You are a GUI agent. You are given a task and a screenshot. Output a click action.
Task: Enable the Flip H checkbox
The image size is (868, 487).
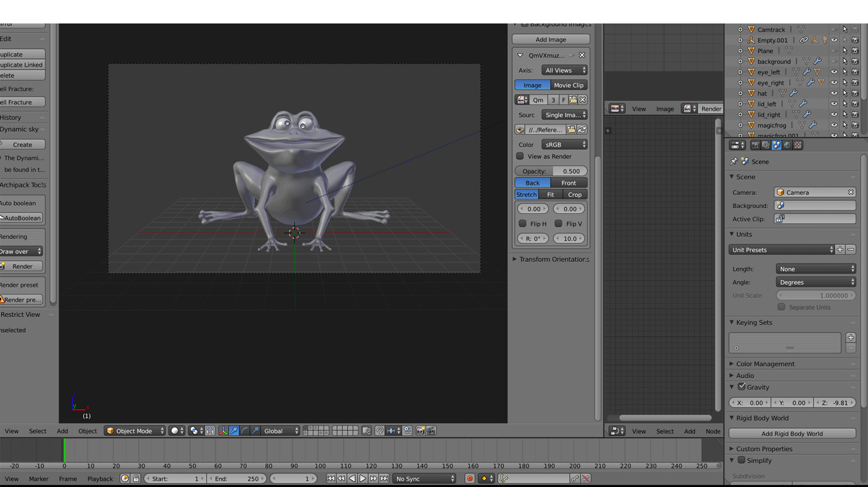[522, 223]
